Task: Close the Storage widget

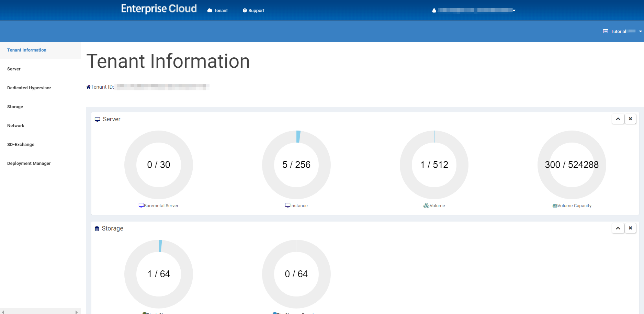Action: [631, 228]
